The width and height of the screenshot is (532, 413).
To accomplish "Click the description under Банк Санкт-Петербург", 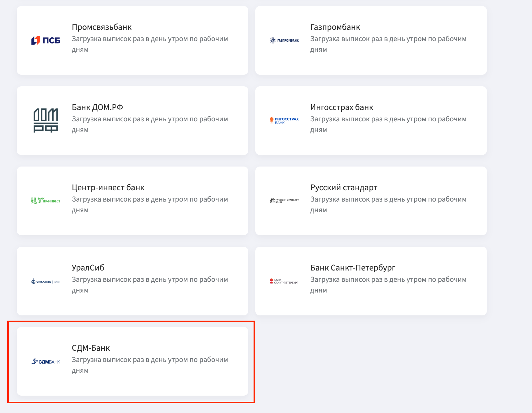I will click(388, 285).
